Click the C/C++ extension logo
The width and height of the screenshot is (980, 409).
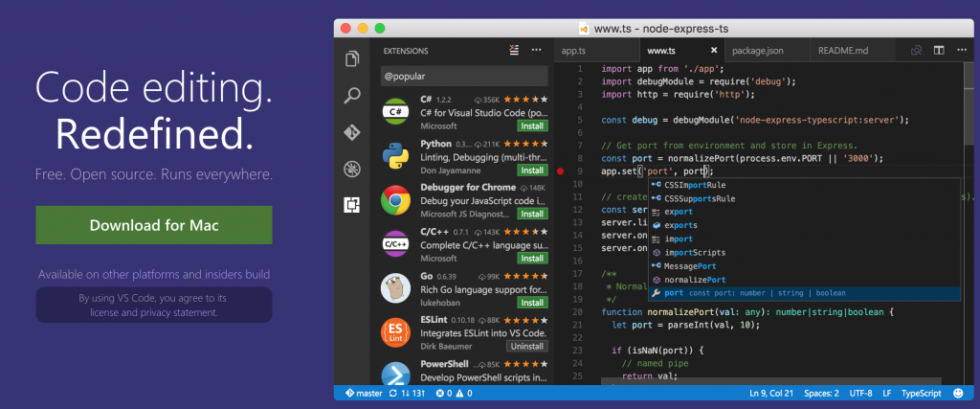point(395,244)
